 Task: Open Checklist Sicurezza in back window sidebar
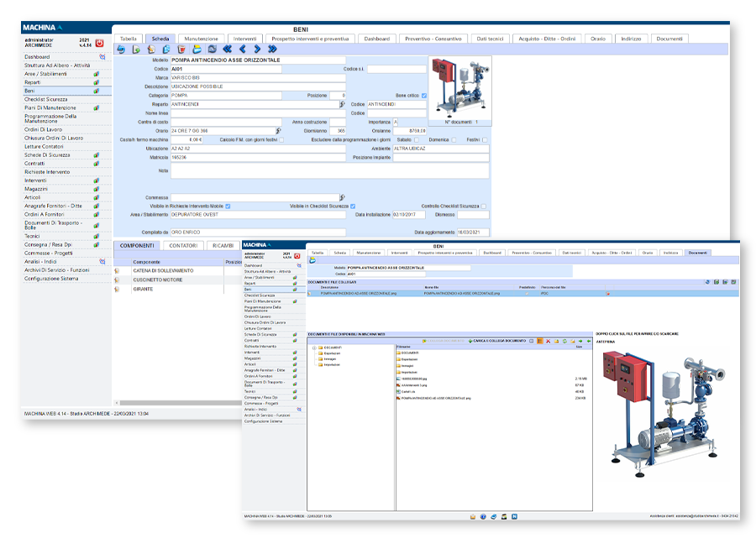(46, 99)
